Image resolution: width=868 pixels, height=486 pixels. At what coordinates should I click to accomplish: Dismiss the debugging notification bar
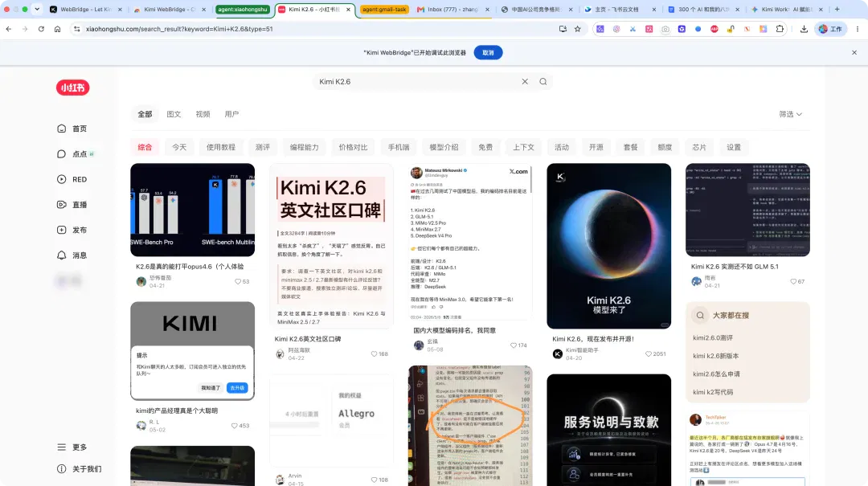coord(854,52)
